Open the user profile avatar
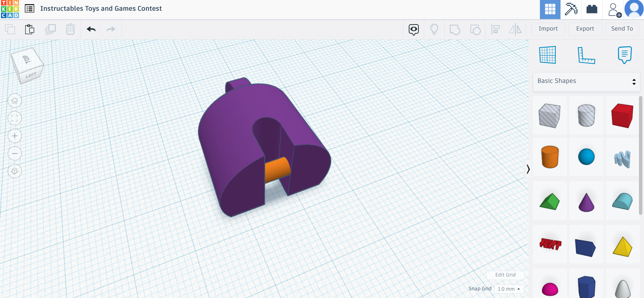This screenshot has width=644, height=298. coord(634,9)
